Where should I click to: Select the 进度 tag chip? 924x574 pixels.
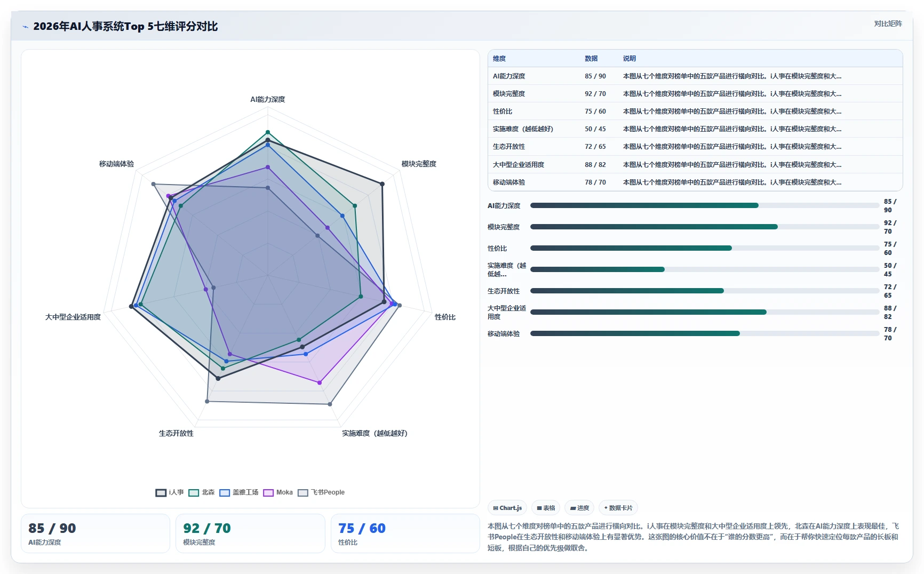click(579, 508)
